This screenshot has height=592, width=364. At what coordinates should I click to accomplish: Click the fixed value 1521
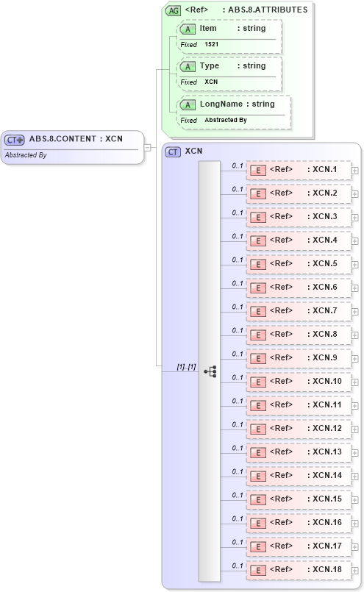click(212, 44)
